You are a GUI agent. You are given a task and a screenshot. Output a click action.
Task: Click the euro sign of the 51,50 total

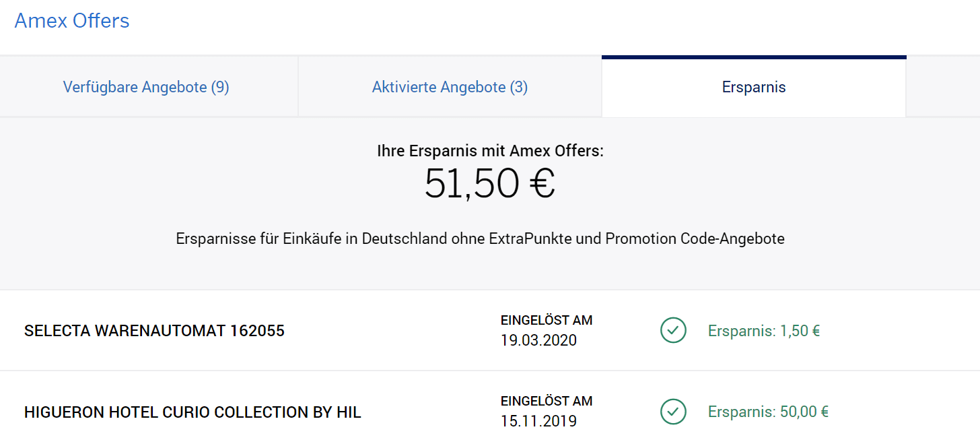(540, 184)
